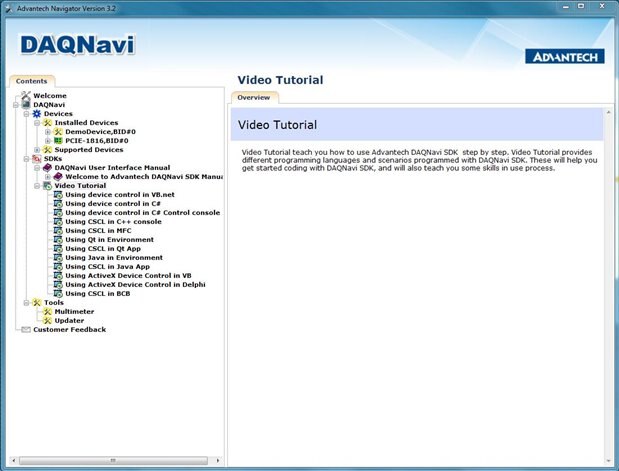
Task: Switch to the Contents tab
Action: coord(32,81)
